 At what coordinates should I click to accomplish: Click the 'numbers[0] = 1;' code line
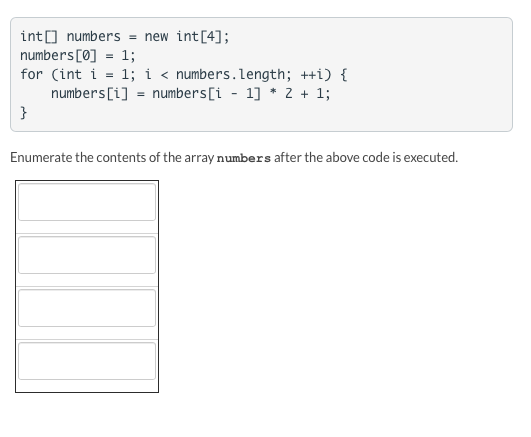(78, 55)
